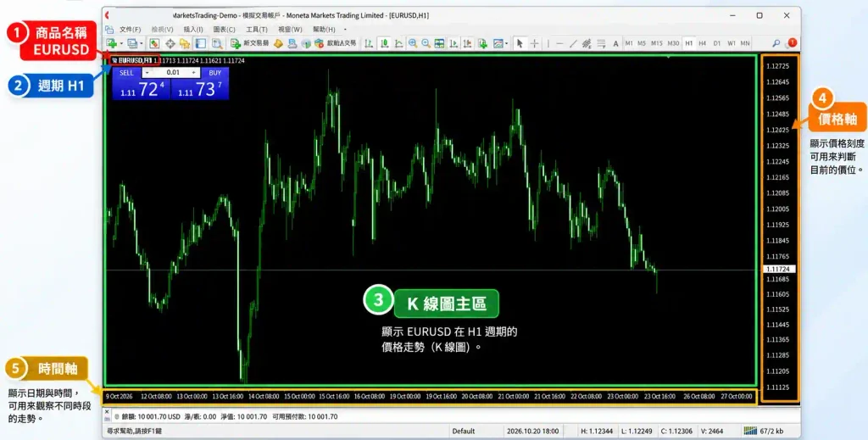Select the arrow cursor tool
Viewport: 868px width, 440px height.
point(520,43)
